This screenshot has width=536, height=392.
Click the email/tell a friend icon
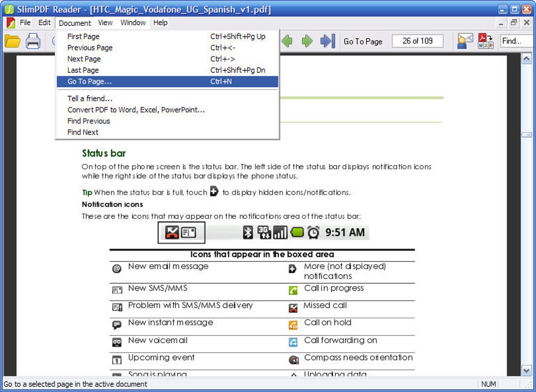465,41
